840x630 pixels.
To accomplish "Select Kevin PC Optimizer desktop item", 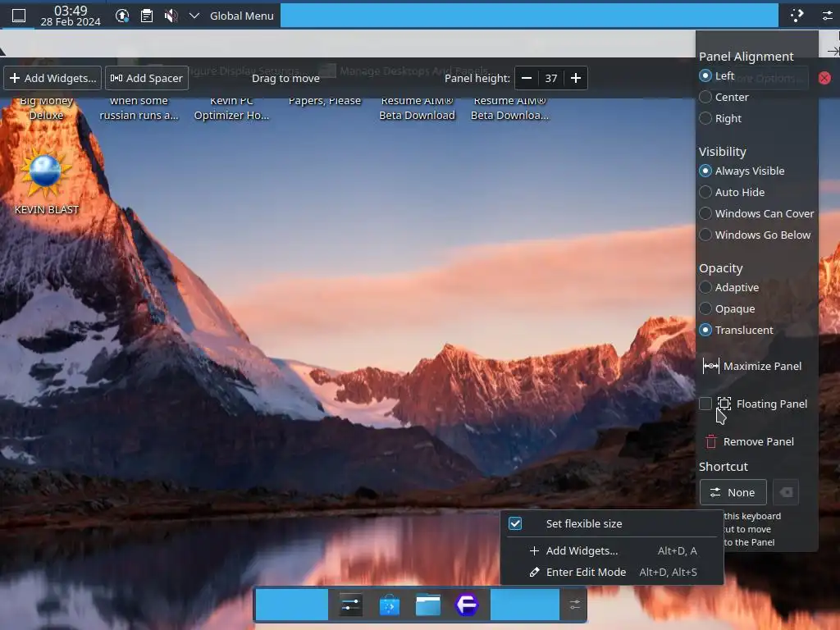I will point(231,107).
